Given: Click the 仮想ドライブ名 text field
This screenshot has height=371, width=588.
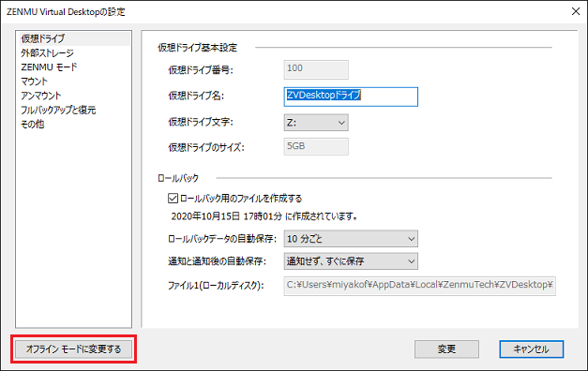Looking at the screenshot, I should 351,96.
